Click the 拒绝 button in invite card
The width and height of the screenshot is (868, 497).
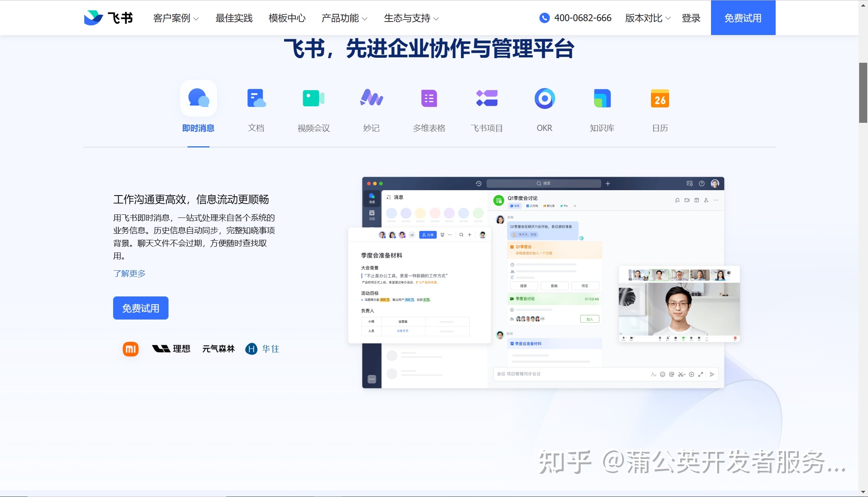(554, 286)
